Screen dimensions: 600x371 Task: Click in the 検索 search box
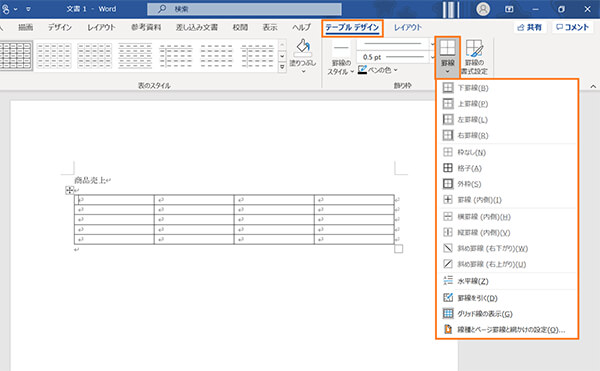click(245, 9)
